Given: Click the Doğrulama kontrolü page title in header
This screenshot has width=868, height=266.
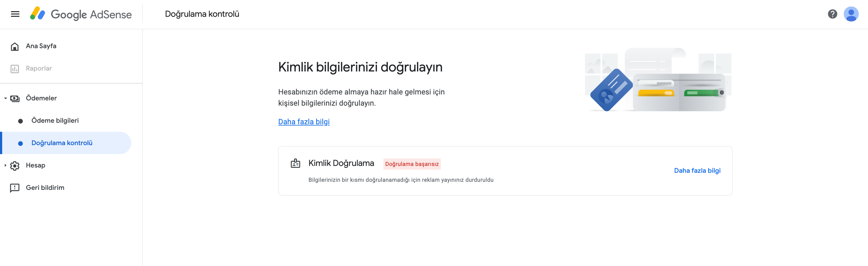Looking at the screenshot, I should (x=202, y=14).
